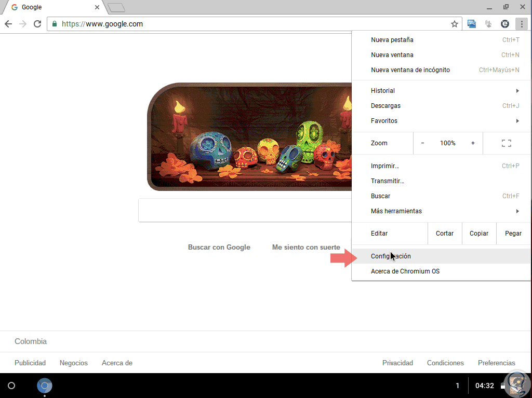This screenshot has height=398, width=532.
Task: Click the Chromium icon on shelf
Action: tap(45, 386)
